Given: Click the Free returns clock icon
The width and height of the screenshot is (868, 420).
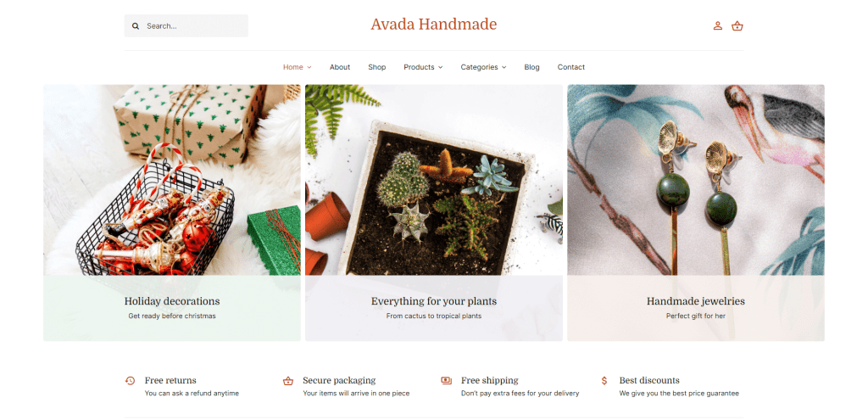Looking at the screenshot, I should [x=130, y=381].
